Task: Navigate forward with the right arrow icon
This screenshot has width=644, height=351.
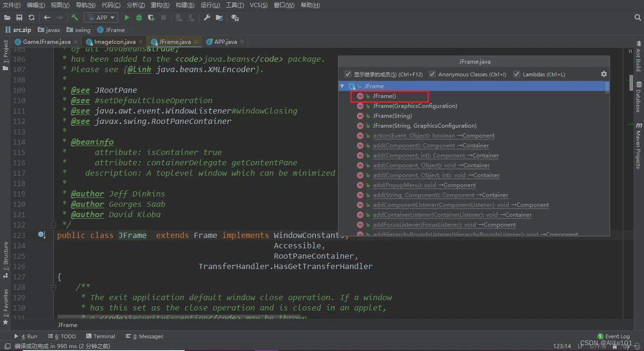Action: coord(59,17)
